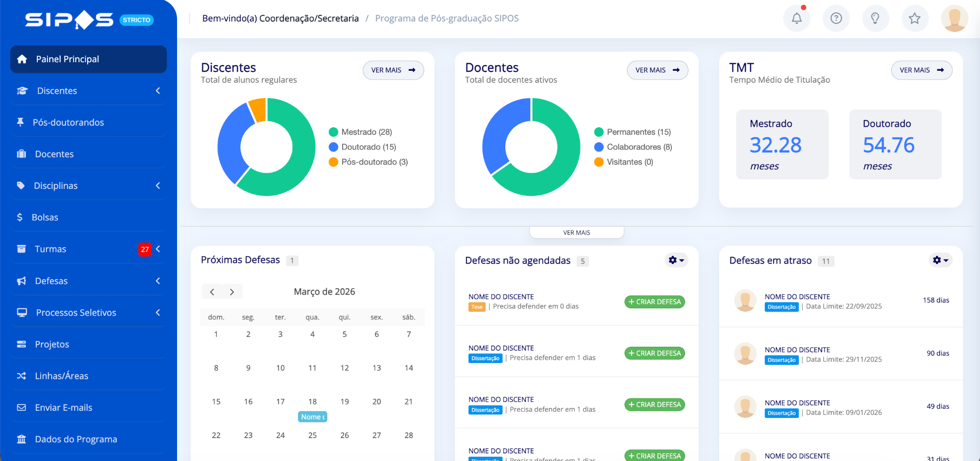Click the institution icon beside Dados do Programa
980x461 pixels.
tap(22, 439)
